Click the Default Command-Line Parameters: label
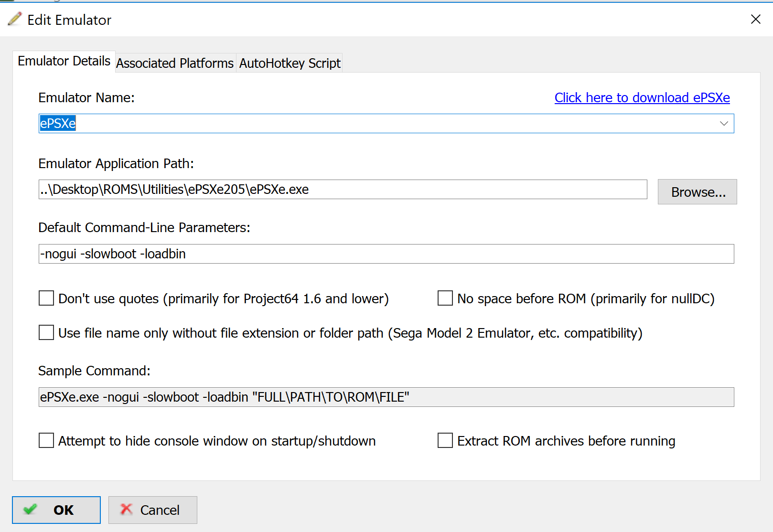 pos(144,227)
